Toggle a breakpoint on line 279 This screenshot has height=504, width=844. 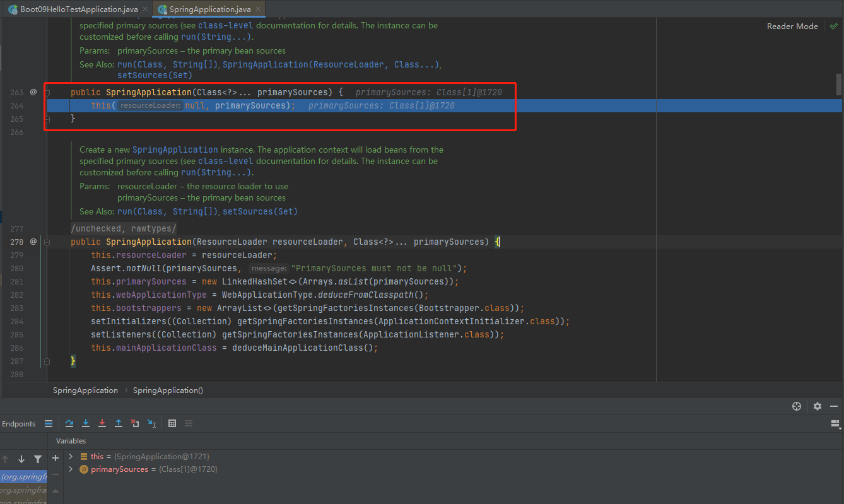coord(16,255)
